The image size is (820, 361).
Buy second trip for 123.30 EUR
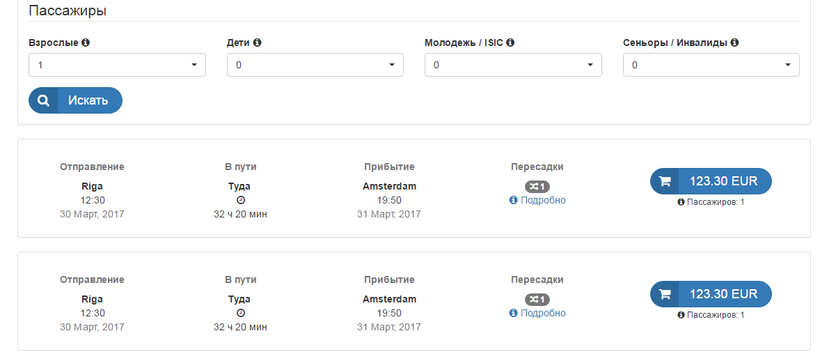[711, 295]
